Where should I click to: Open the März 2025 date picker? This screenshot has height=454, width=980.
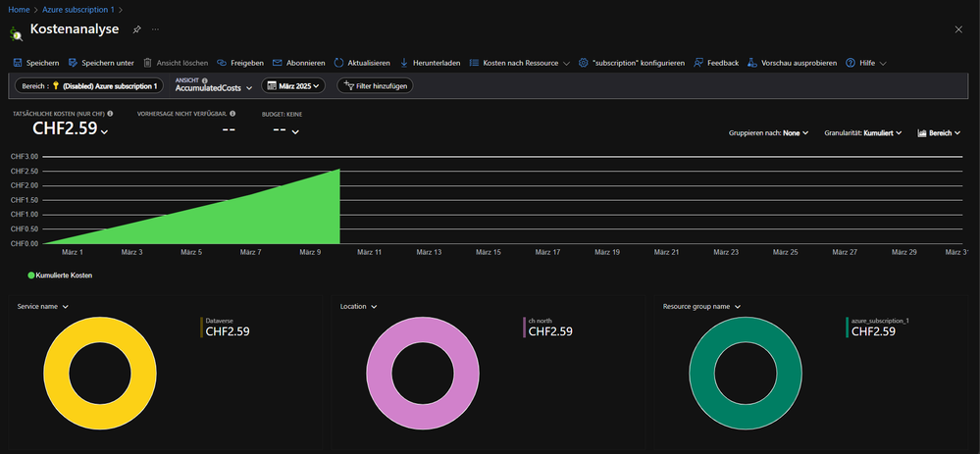click(293, 85)
